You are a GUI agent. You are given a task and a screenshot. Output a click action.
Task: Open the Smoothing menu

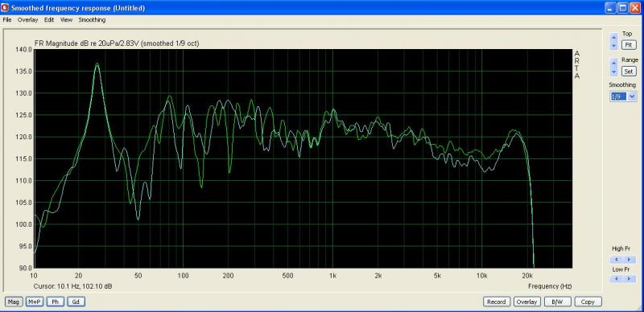click(x=92, y=20)
